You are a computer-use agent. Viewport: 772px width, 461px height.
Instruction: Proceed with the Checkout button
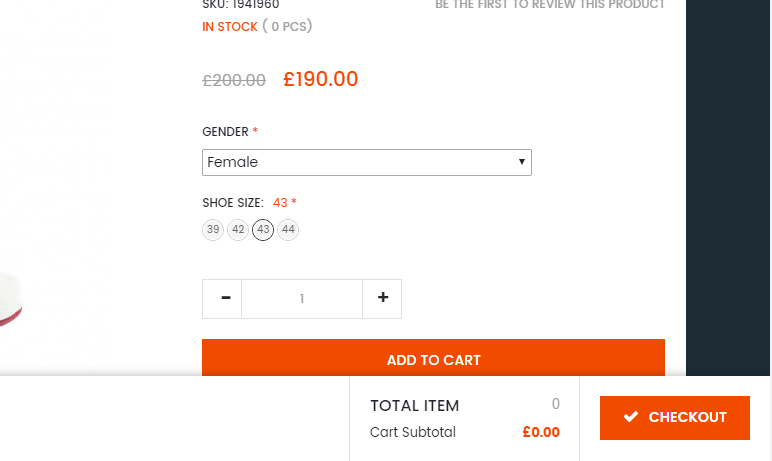point(675,418)
